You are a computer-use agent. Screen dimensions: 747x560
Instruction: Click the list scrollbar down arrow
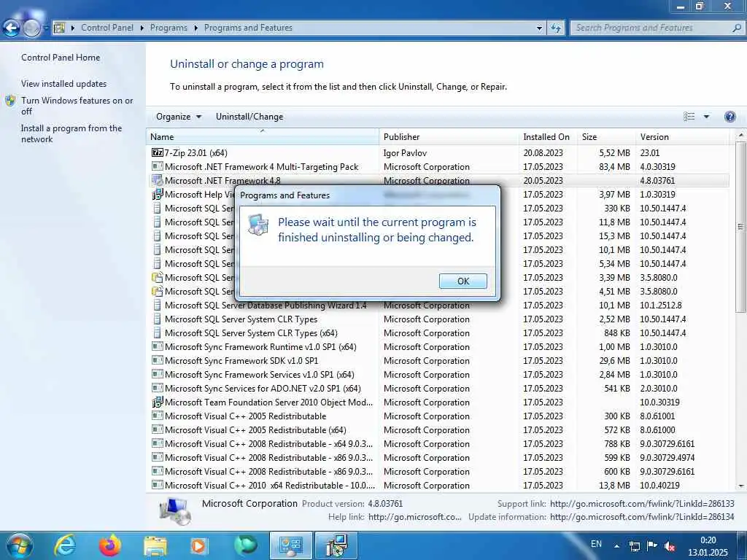tap(741, 486)
